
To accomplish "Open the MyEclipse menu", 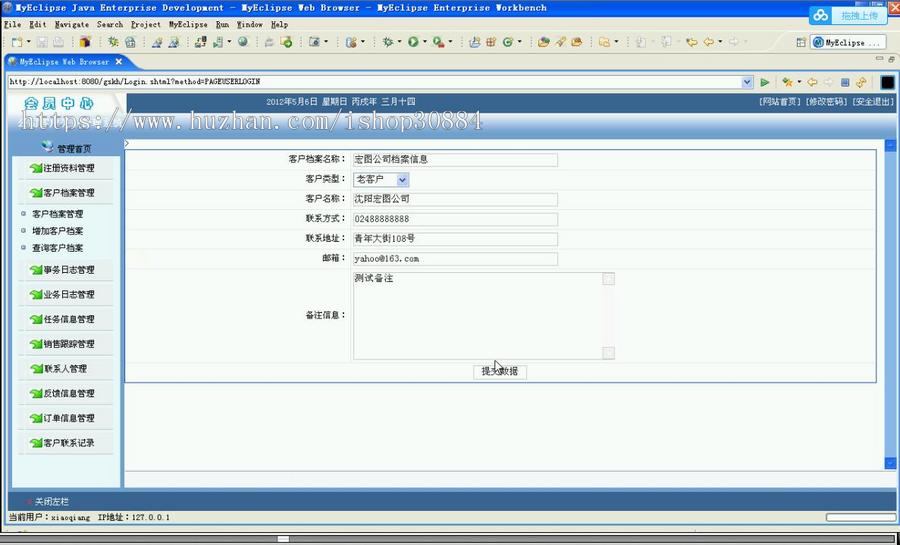I will 188,25.
